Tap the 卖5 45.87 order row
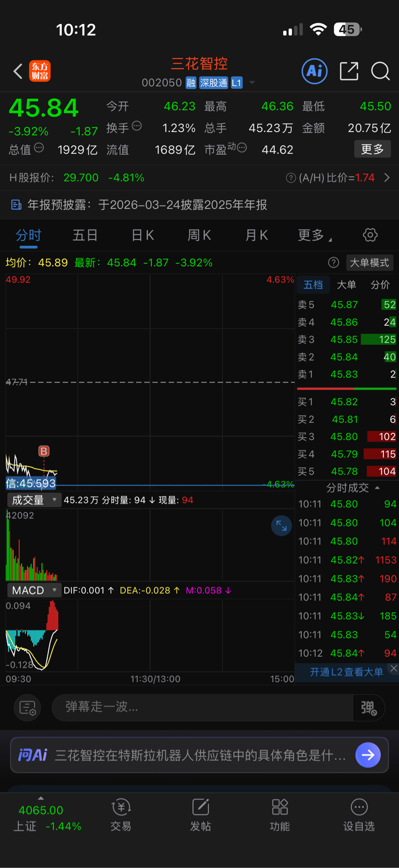The height and width of the screenshot is (868, 399). [x=347, y=305]
